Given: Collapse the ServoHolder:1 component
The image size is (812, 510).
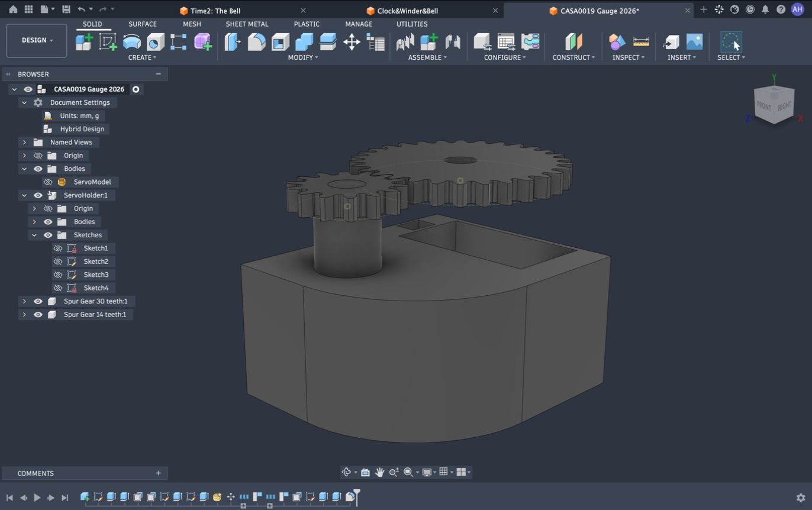Looking at the screenshot, I should (x=24, y=195).
